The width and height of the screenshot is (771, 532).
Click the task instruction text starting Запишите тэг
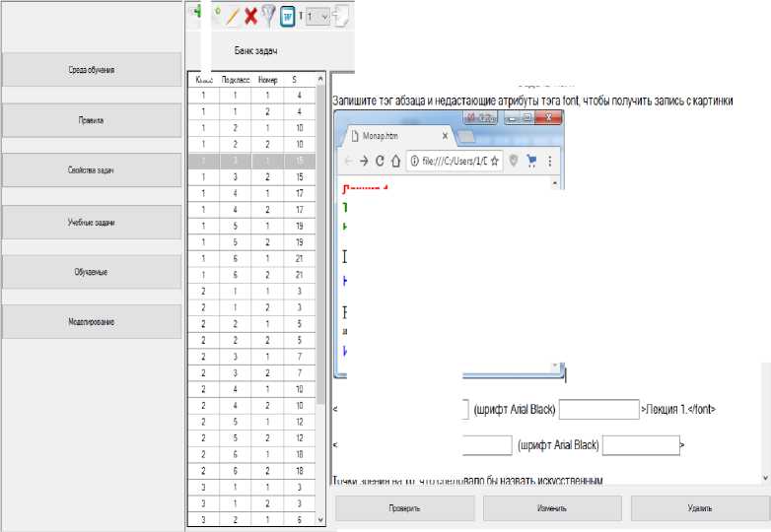(533, 100)
